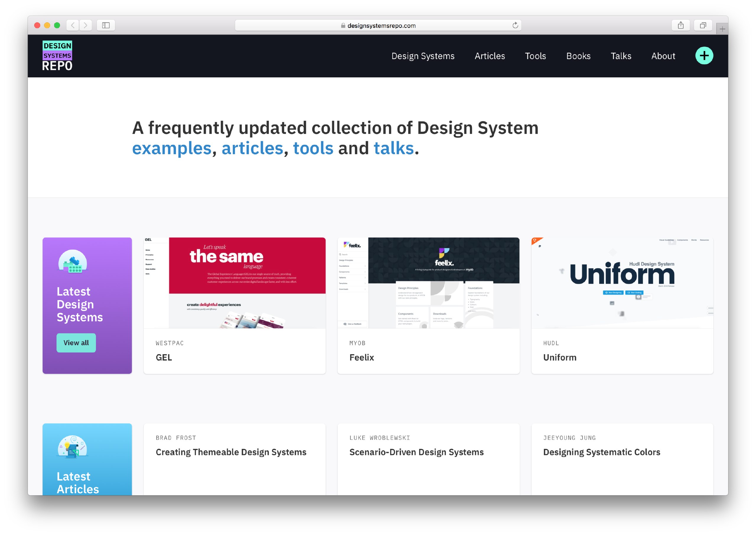Follow the 'articles' headline link
Viewport: 756px width, 535px height.
pyautogui.click(x=252, y=148)
